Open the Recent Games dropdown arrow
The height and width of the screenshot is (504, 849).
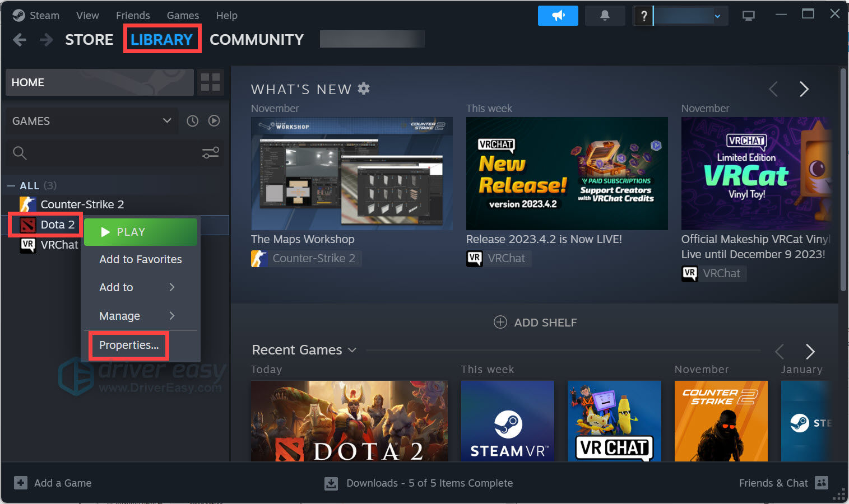(352, 350)
